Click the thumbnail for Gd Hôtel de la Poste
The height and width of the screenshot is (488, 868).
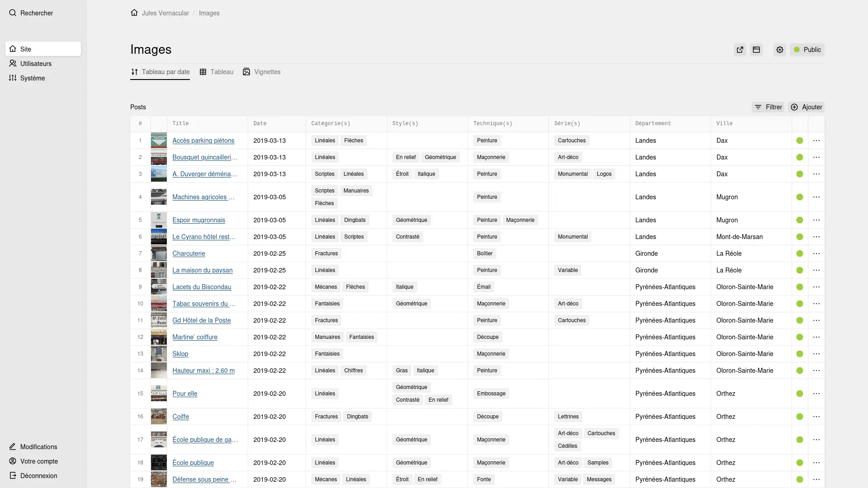click(159, 320)
